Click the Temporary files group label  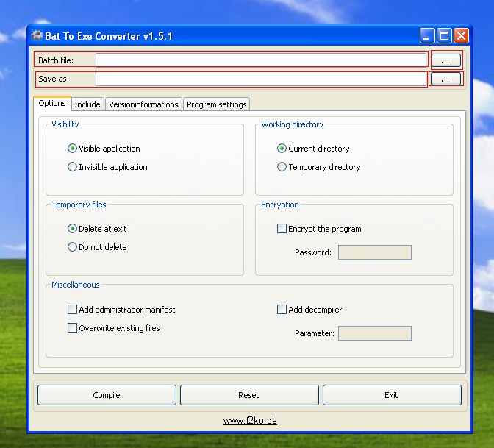point(79,205)
